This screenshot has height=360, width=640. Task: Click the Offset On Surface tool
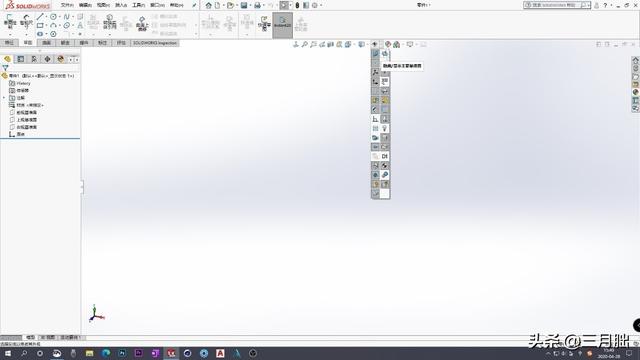(142, 24)
